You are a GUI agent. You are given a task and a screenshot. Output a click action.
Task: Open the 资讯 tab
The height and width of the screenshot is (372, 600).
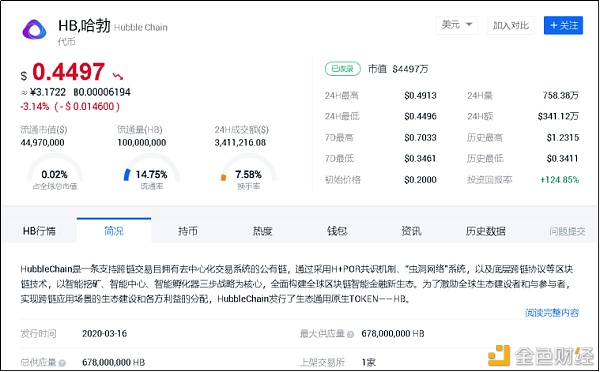(x=411, y=231)
